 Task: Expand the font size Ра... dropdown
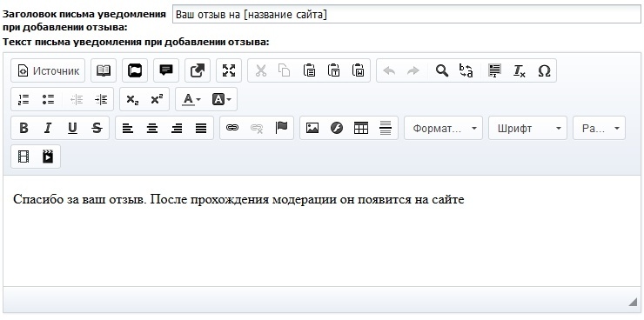coord(600,128)
